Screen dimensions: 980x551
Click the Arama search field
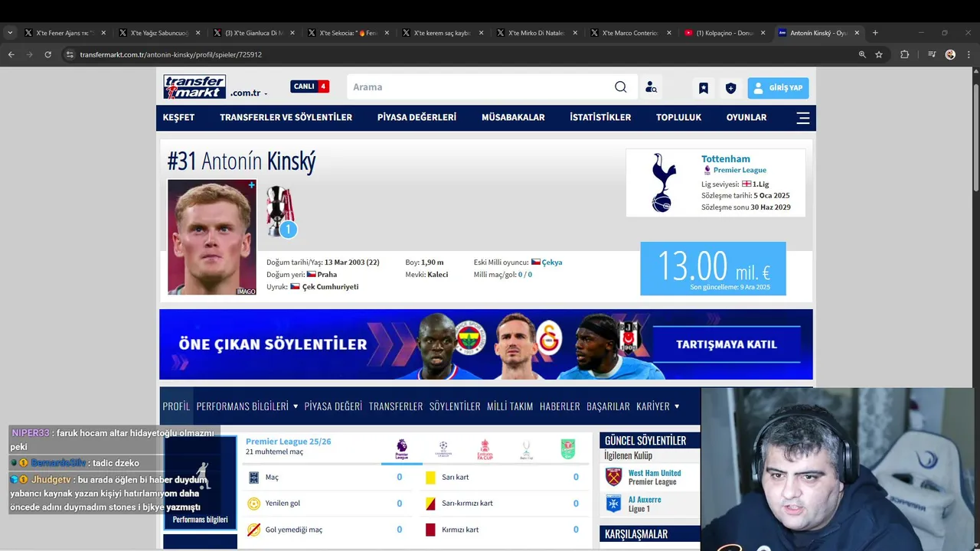pyautogui.click(x=481, y=87)
